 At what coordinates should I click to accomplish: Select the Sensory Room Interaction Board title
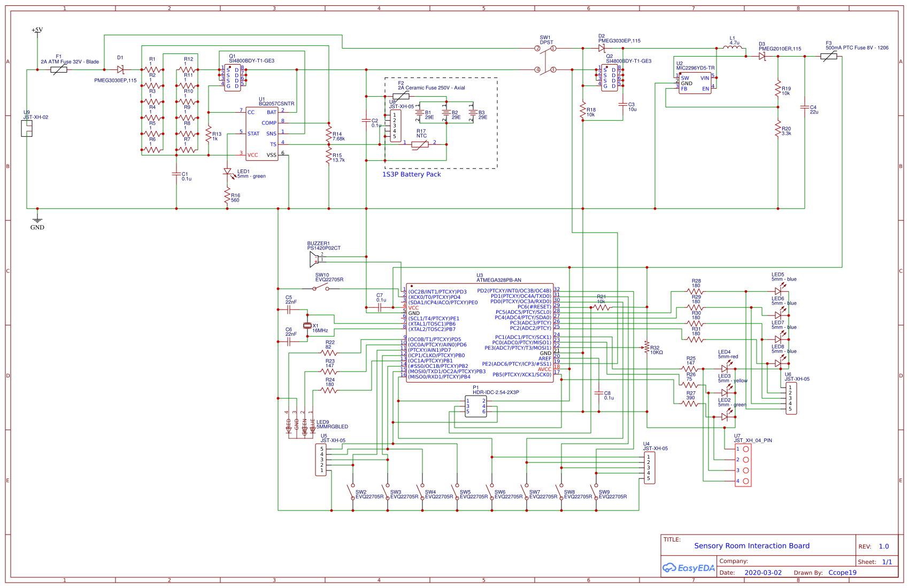click(x=752, y=546)
